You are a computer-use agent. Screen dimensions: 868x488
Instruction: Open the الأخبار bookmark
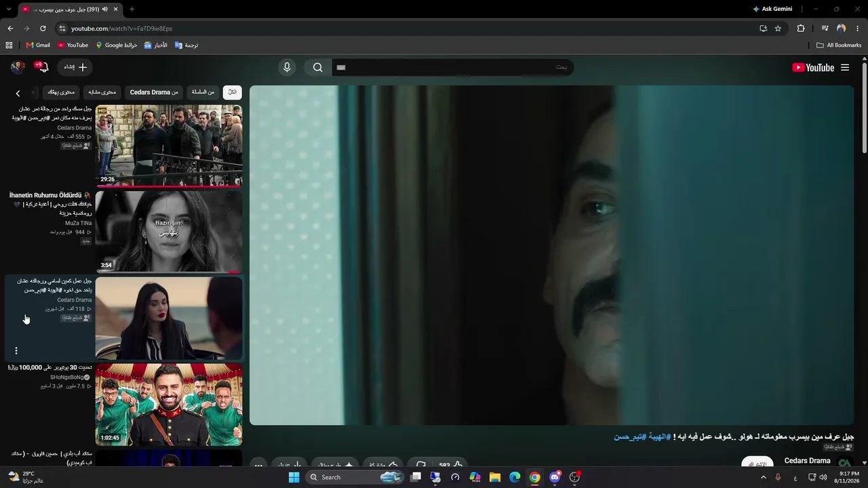click(x=155, y=45)
